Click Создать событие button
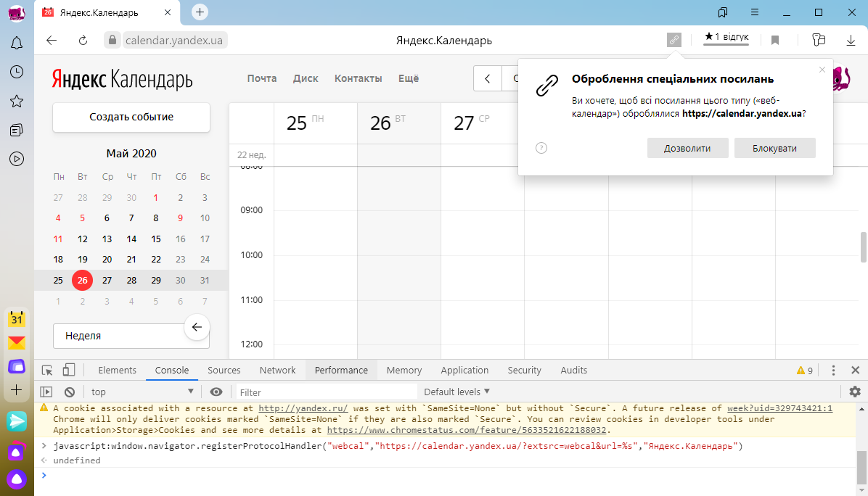This screenshot has height=496, width=868. [x=131, y=117]
